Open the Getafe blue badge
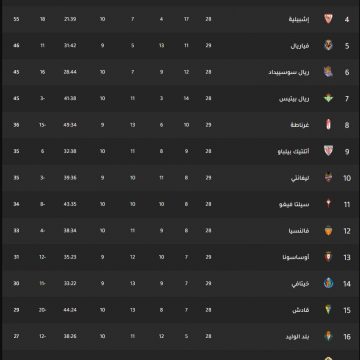 pos(328,283)
